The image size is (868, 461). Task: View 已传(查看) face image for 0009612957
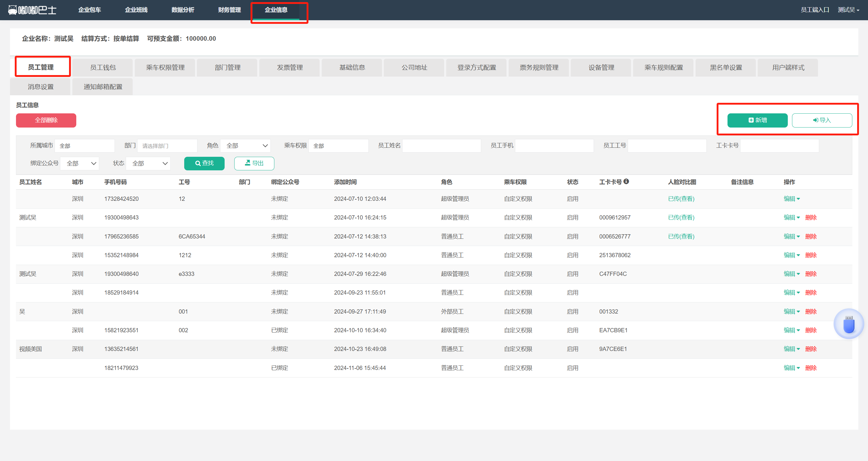[x=681, y=217]
